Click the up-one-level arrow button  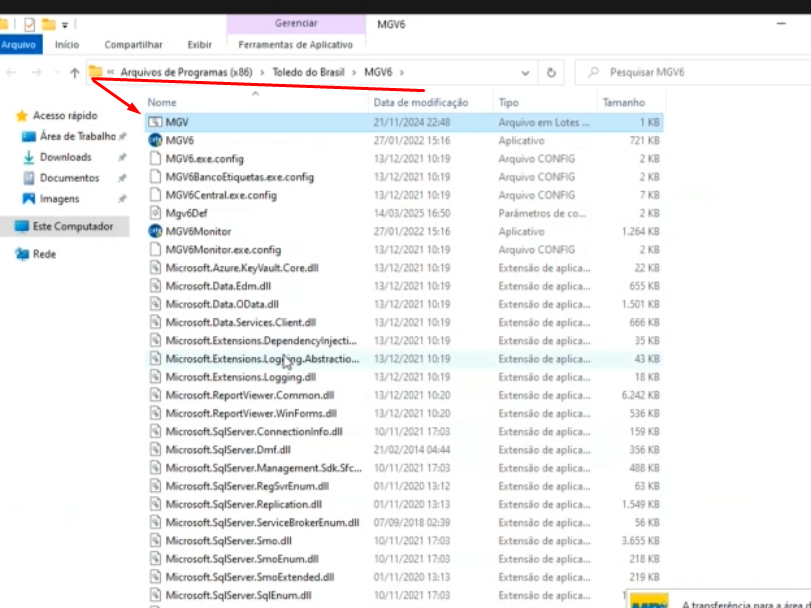tap(75, 73)
